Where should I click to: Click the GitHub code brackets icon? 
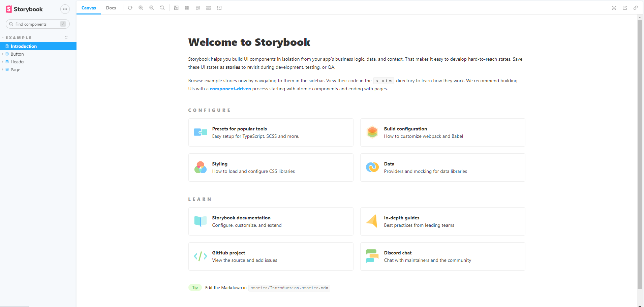pos(201,256)
